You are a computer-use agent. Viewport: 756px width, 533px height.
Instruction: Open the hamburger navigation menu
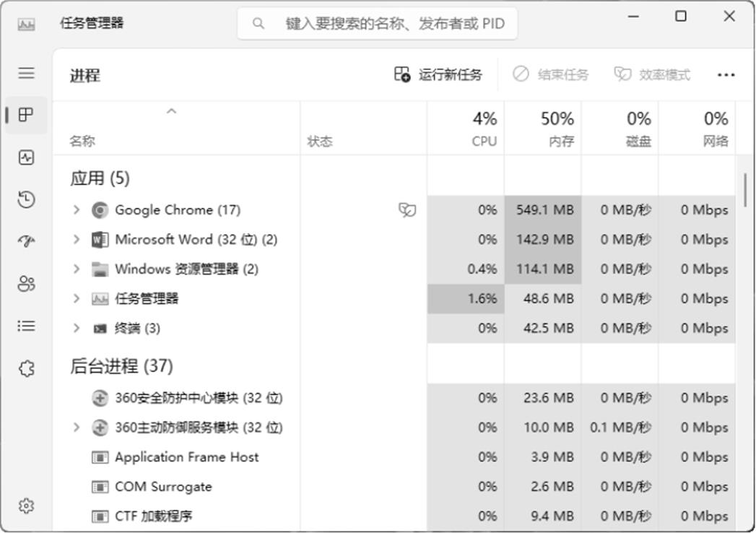(27, 73)
